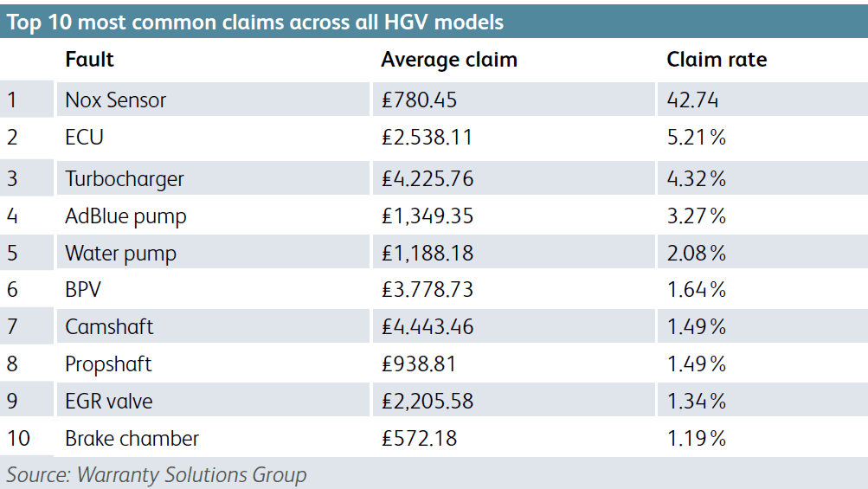
Task: Select the Average claim column header
Action: (448, 60)
